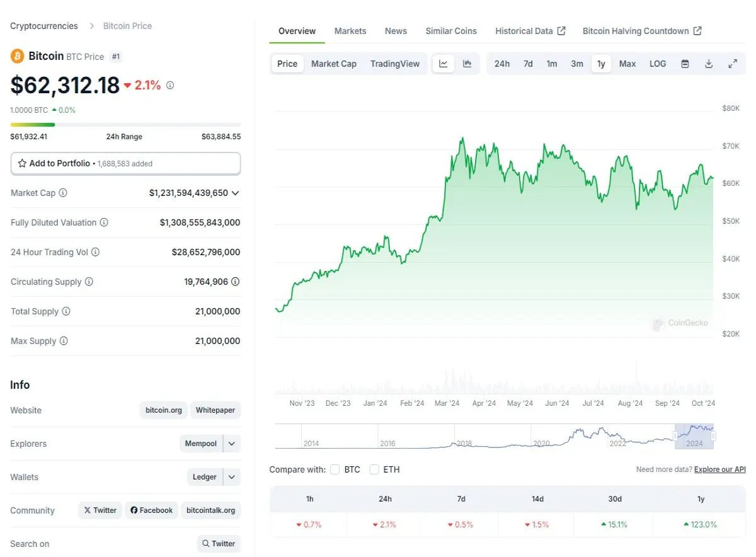
Task: Enable the BTC compare checkbox
Action: [335, 469]
